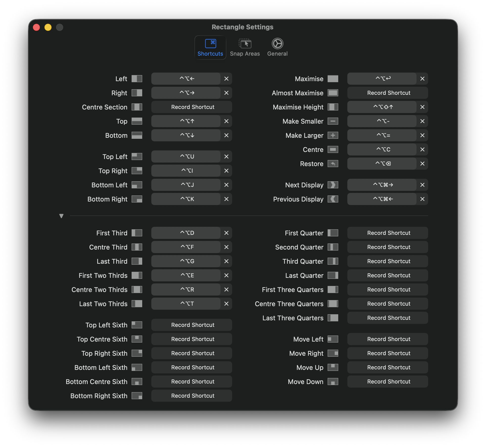Click the Centre Section layout icon

(137, 107)
